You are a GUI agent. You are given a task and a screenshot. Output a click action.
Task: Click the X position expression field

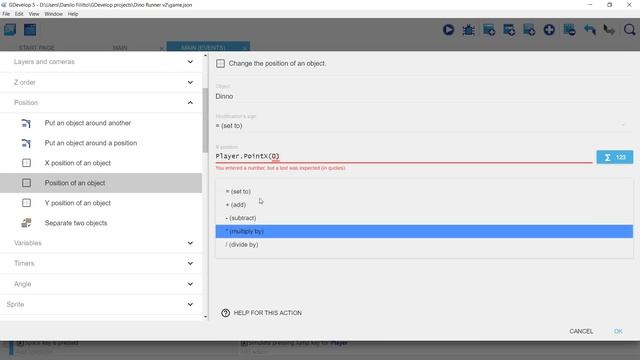click(404, 156)
